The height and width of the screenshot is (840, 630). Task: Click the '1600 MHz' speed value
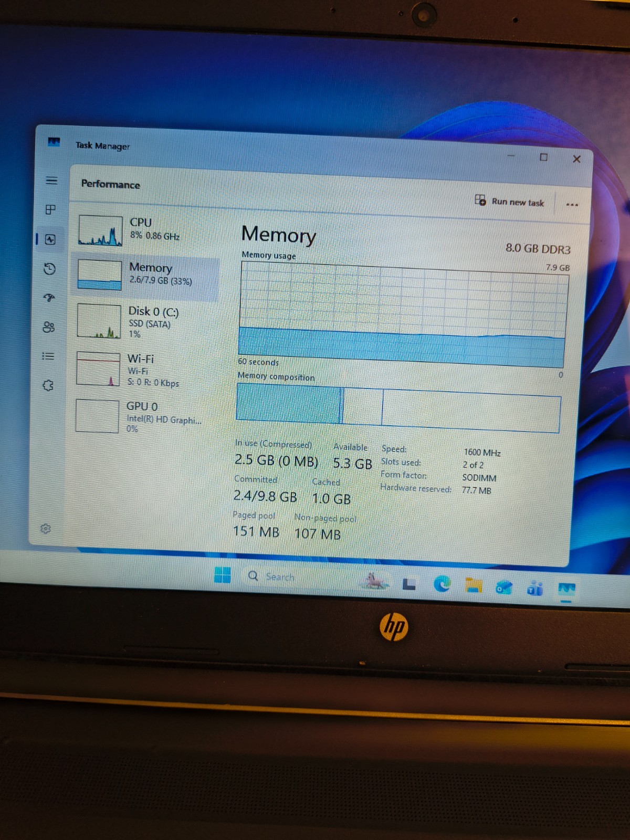coord(482,453)
